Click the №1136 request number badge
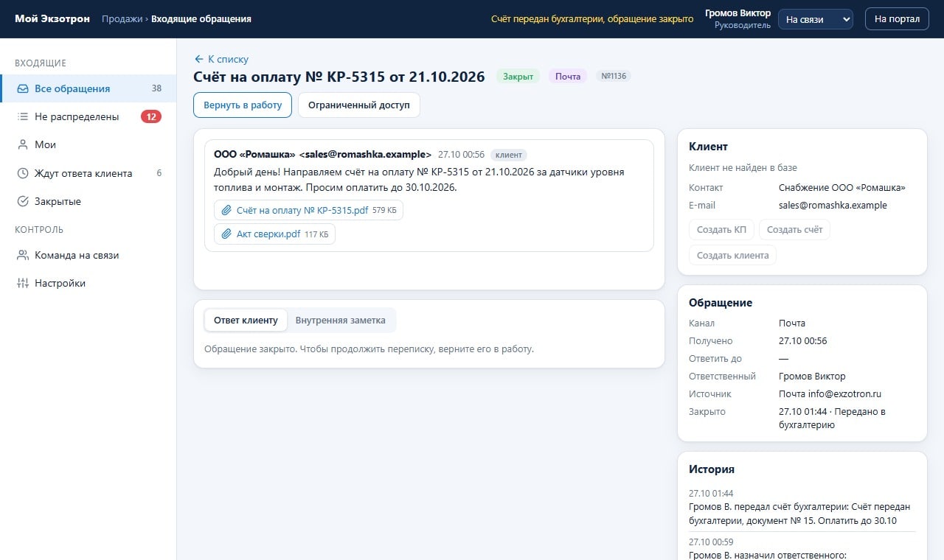This screenshot has height=560, width=944. point(614,76)
